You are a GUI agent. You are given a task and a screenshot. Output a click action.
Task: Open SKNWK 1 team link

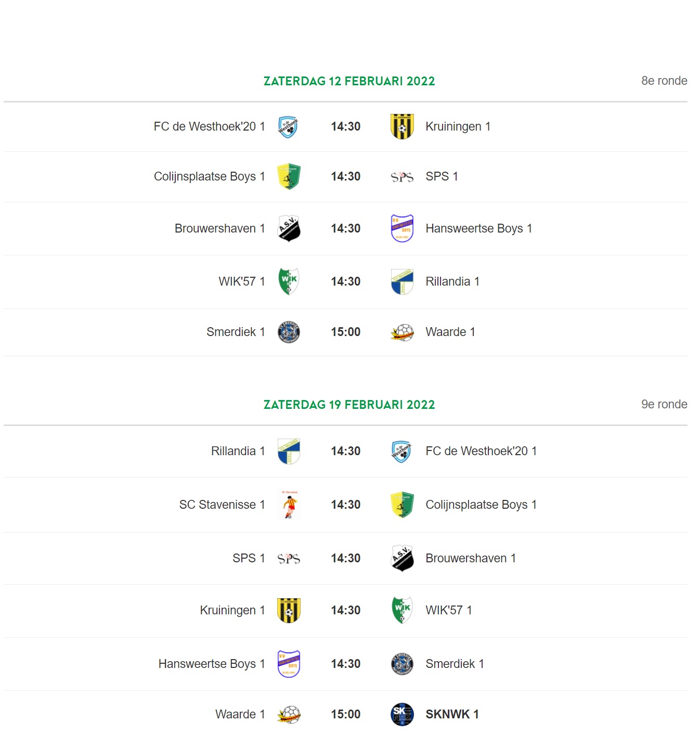click(452, 714)
